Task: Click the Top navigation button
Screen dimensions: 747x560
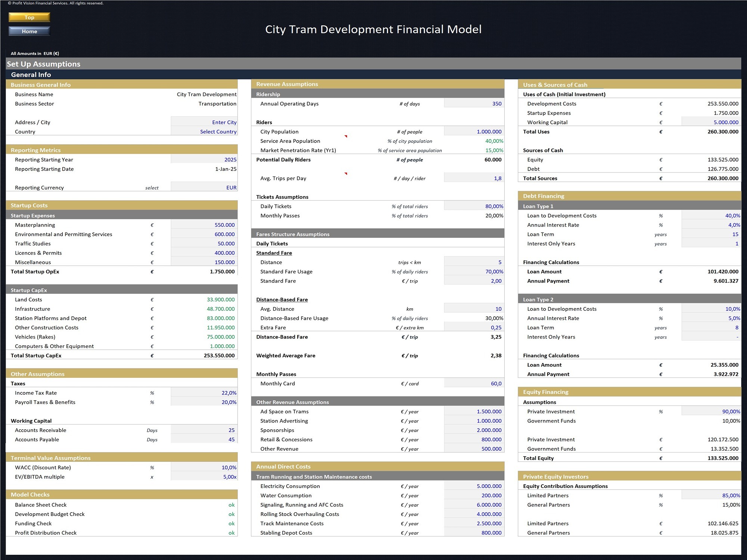Action: coord(29,17)
